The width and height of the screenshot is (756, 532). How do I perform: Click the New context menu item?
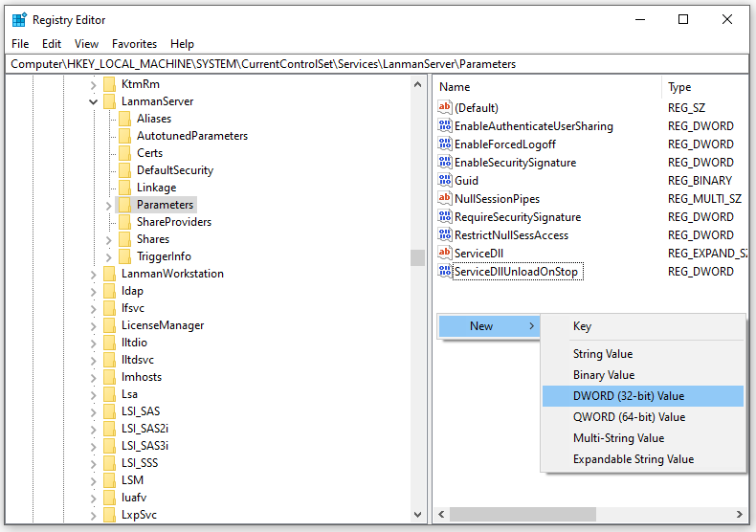[489, 326]
